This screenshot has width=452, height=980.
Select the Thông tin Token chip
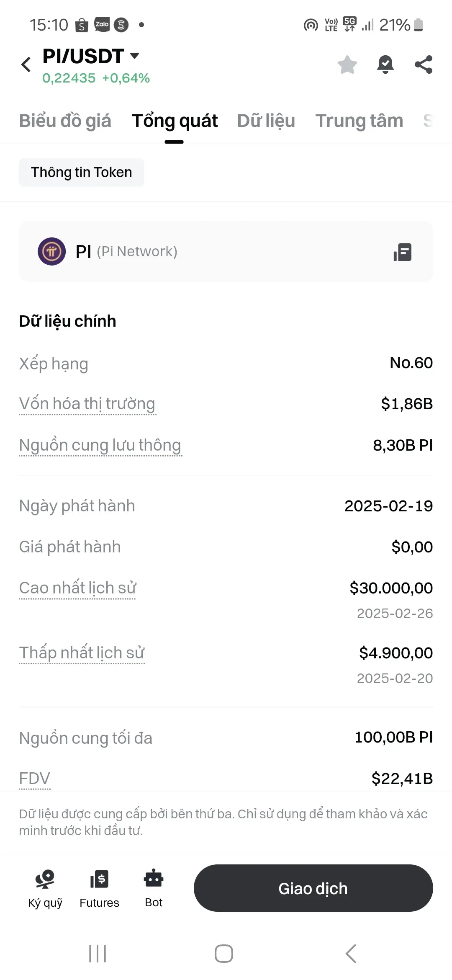[x=81, y=173]
